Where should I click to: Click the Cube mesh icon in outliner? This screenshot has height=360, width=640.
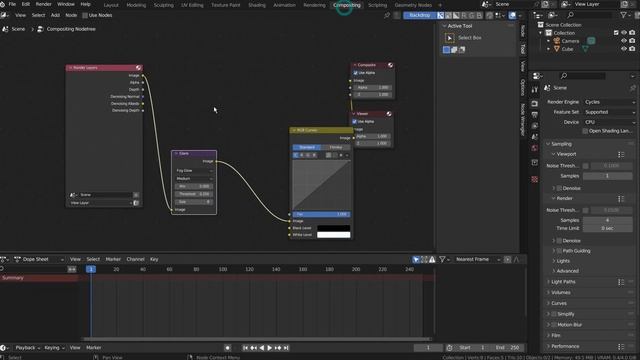pyautogui.click(x=557, y=49)
